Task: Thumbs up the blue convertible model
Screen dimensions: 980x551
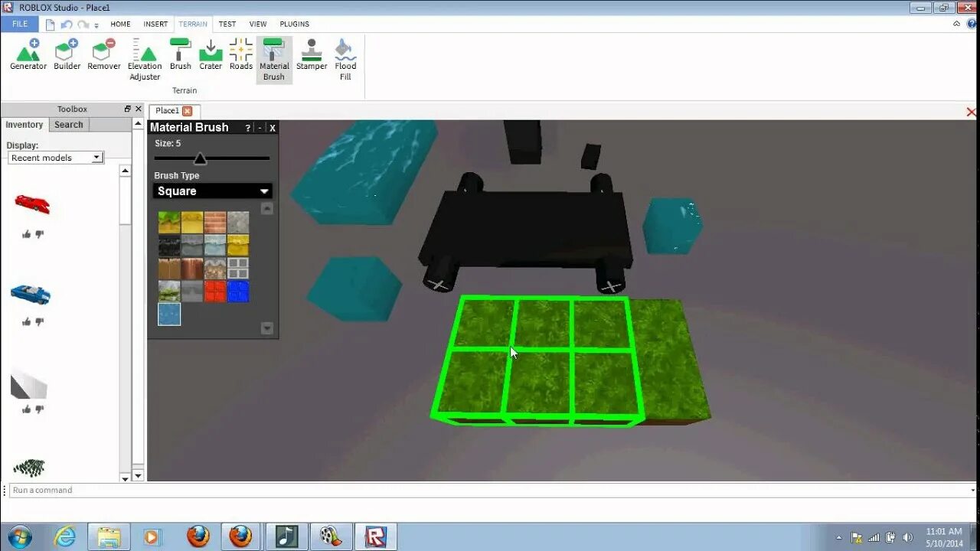Action: 27,322
